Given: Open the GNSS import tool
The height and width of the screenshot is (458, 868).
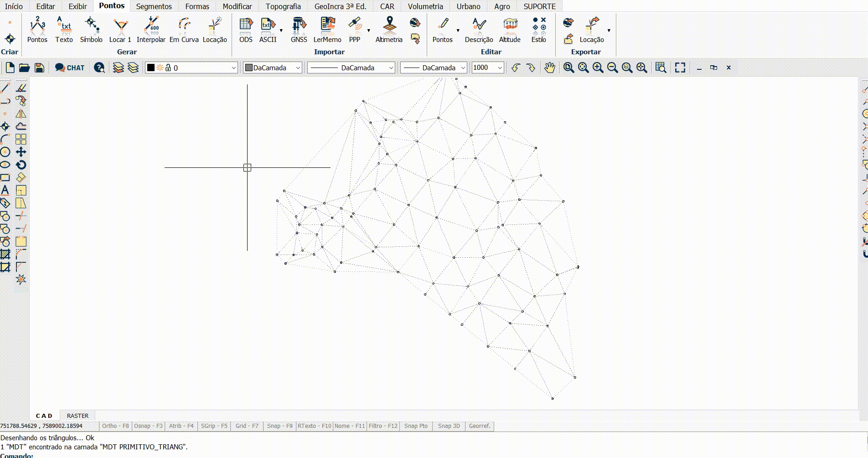Looking at the screenshot, I should [x=299, y=30].
